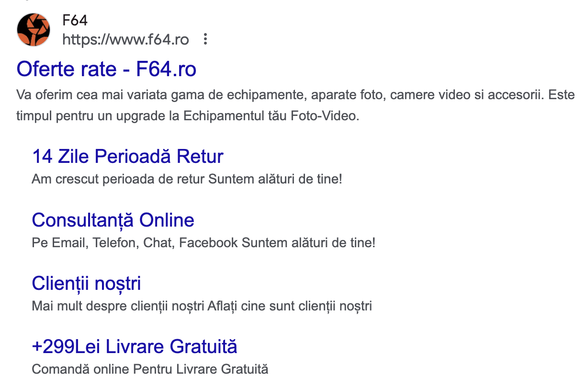
Task: Go to the 'Clienții noștri' sitelink
Action: pyautogui.click(x=86, y=284)
